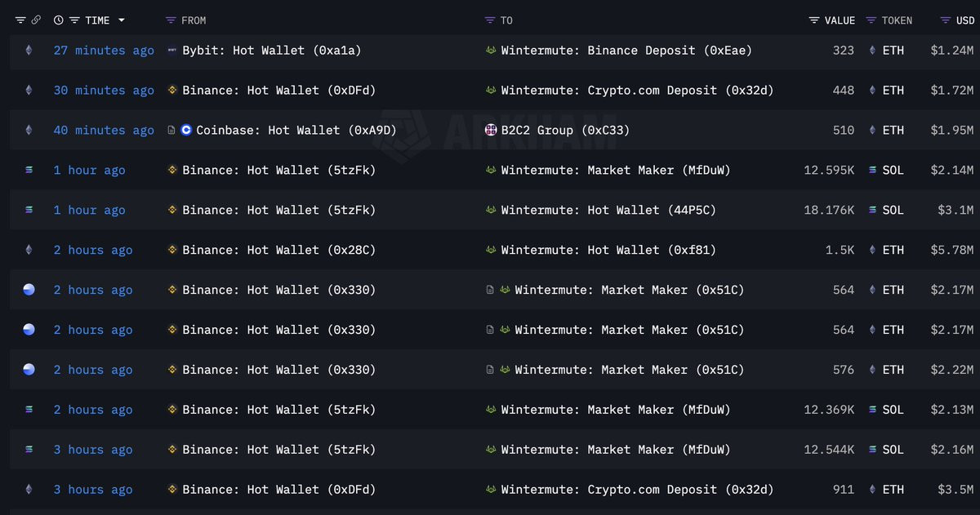980x515 pixels.
Task: Open the FROM column filter
Action: pyautogui.click(x=171, y=20)
